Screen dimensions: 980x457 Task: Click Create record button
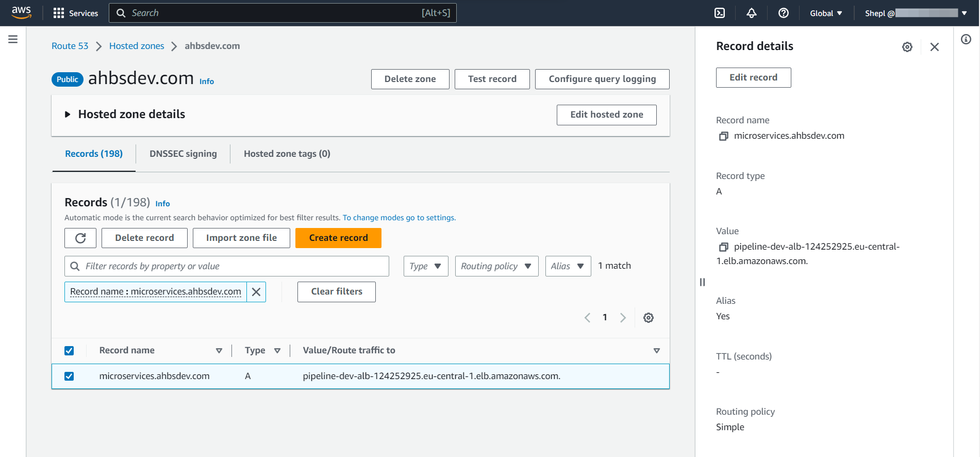point(339,238)
